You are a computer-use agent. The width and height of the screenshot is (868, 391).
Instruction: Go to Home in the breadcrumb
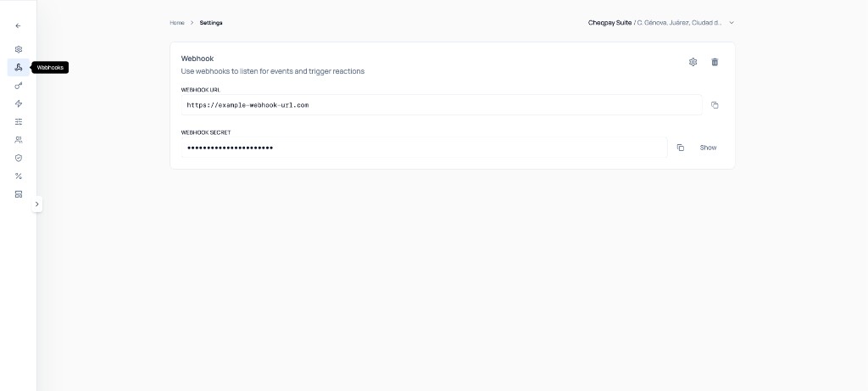[177, 23]
